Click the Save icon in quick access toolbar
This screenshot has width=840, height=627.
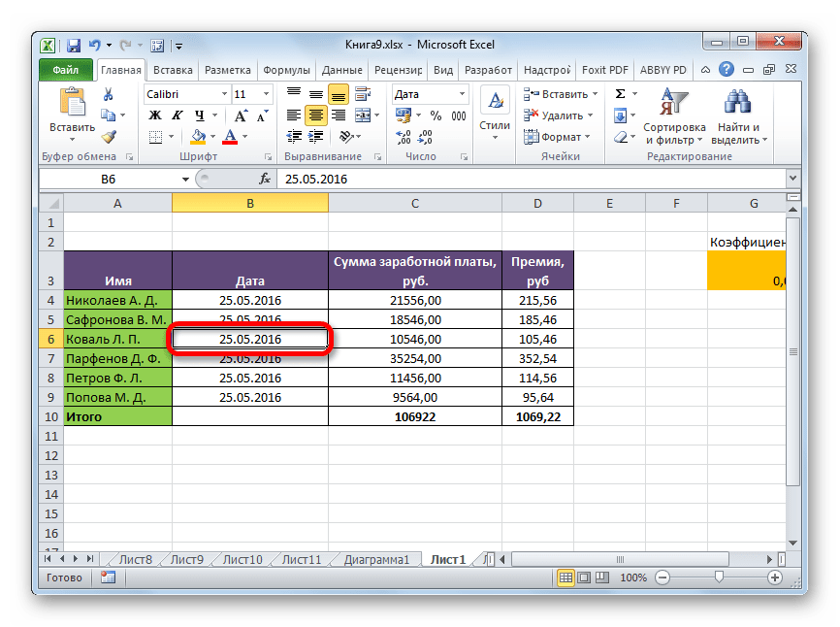coord(73,45)
